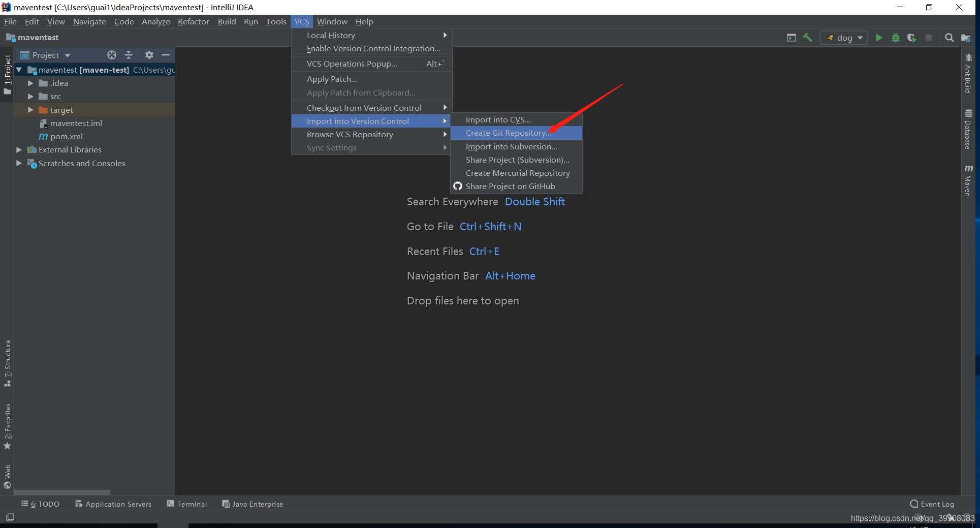This screenshot has width=980, height=528.
Task: Collapse all in Project panel
Action: click(x=129, y=55)
